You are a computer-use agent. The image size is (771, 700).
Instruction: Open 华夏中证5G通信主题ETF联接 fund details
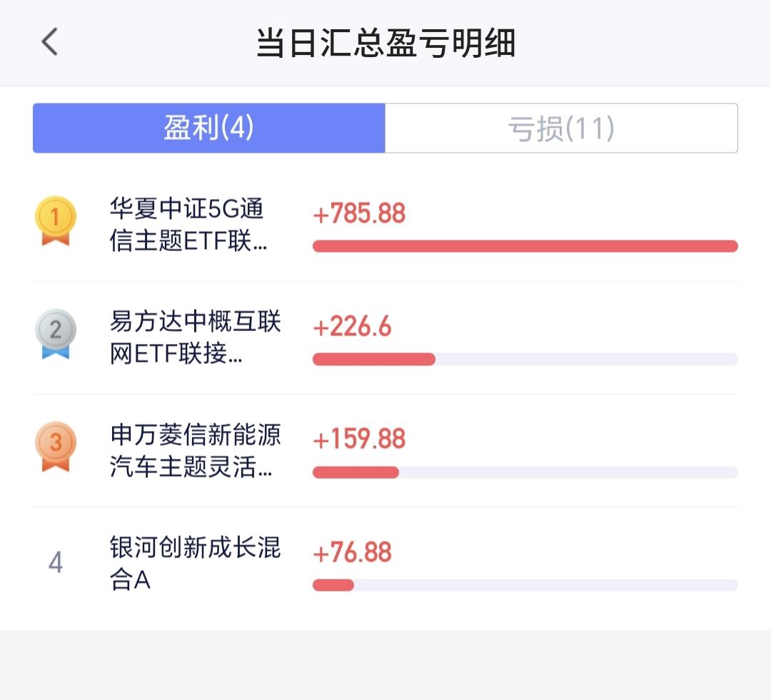pos(188,225)
